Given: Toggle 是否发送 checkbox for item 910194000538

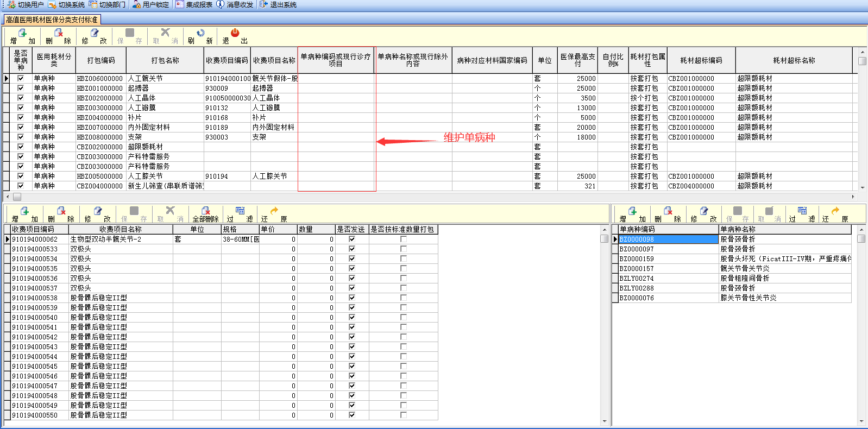Looking at the screenshot, I should click(351, 298).
